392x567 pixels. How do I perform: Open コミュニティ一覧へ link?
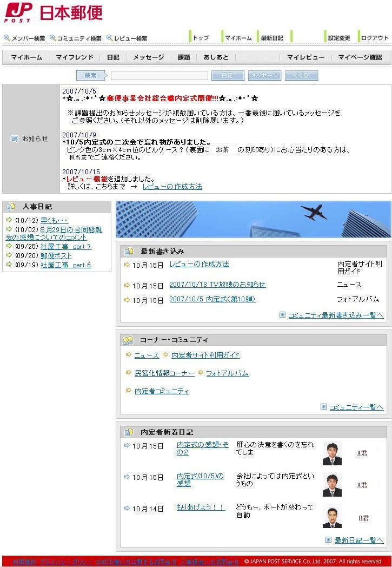pyautogui.click(x=356, y=407)
